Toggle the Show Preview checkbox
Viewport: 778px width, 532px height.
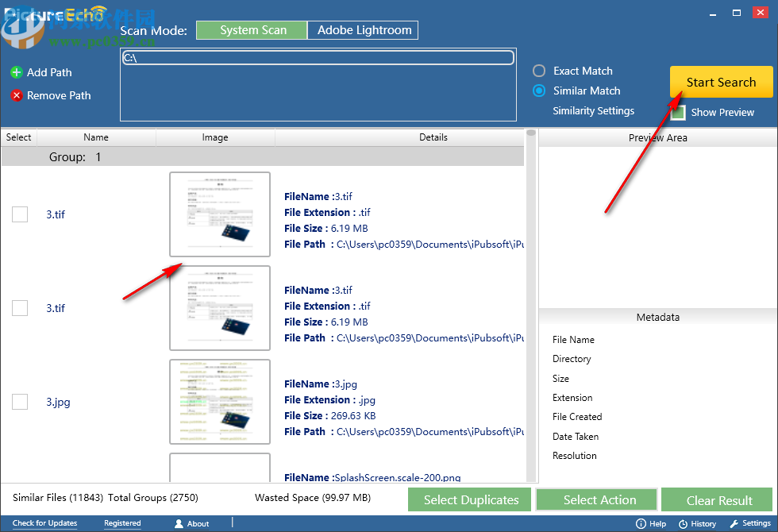(678, 113)
